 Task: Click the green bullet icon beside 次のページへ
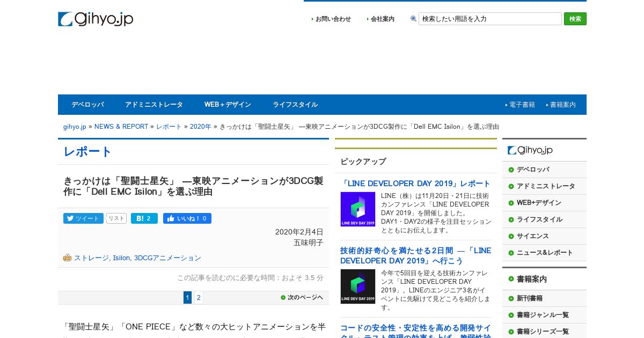point(283,297)
